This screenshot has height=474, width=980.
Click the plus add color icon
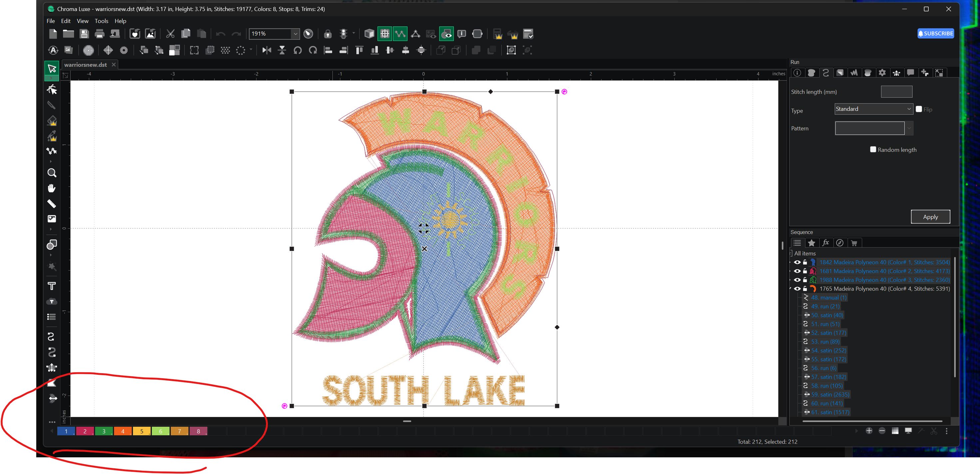tap(869, 431)
